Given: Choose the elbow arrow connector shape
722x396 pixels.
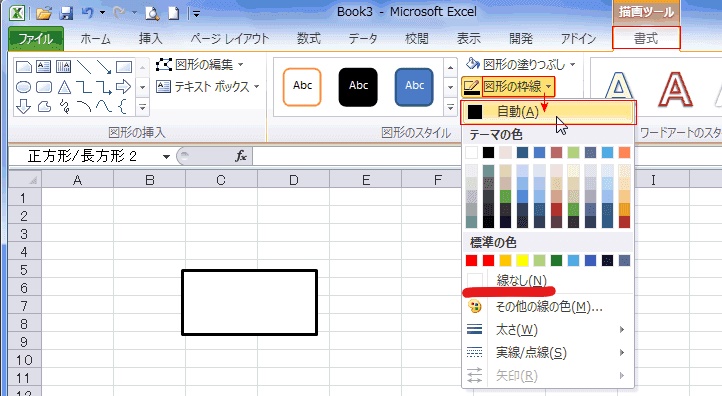Looking at the screenshot, I should pyautogui.click(x=104, y=87).
